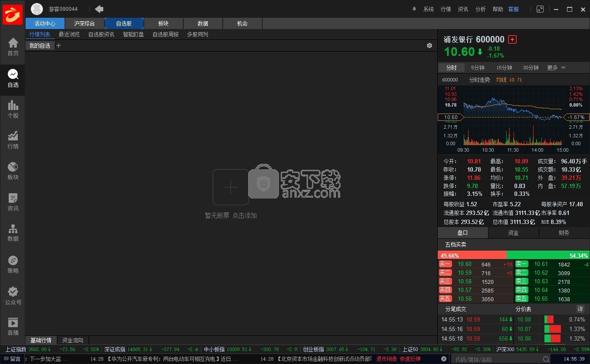590x364 pixels.
Task: Click the 创业板指 ticker entry
Action: tap(350, 349)
